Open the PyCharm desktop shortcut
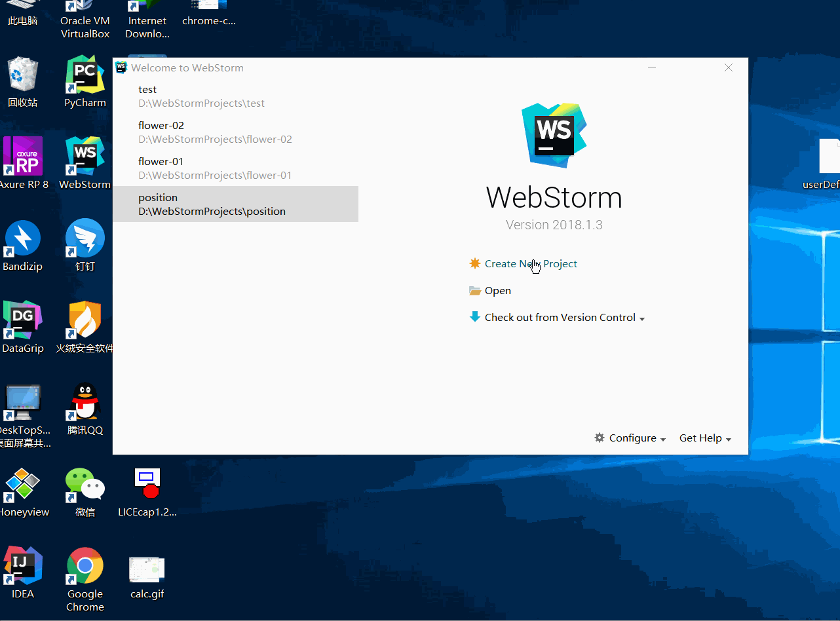 [85, 81]
